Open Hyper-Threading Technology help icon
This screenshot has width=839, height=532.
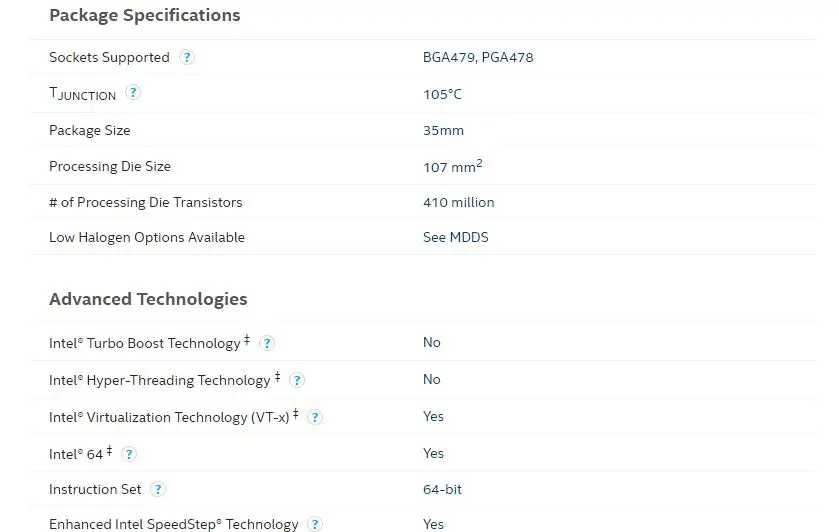(297, 380)
